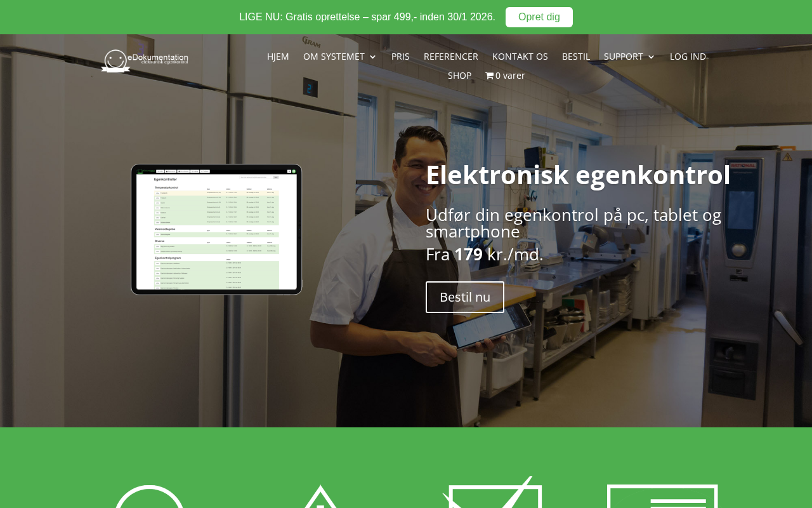This screenshot has height=508, width=812.
Task: Open the shopping cart icon
Action: click(489, 76)
